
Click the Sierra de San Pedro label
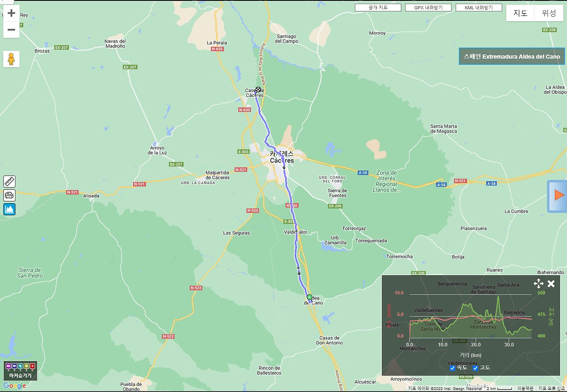[30, 273]
